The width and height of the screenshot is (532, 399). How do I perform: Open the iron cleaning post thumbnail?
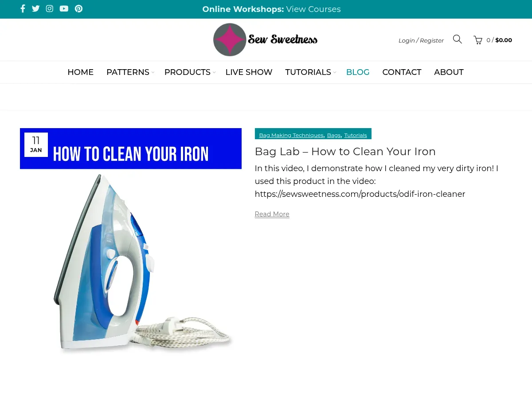coord(131,242)
